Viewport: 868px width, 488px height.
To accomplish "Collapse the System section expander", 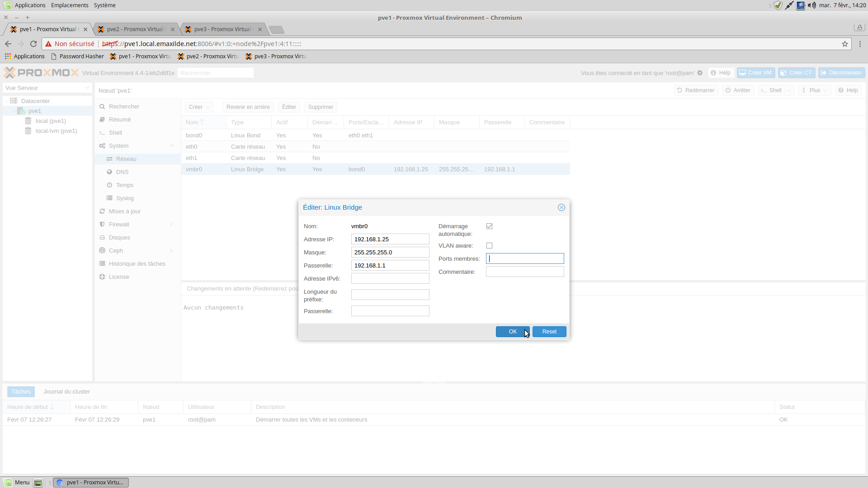I will tap(172, 146).
